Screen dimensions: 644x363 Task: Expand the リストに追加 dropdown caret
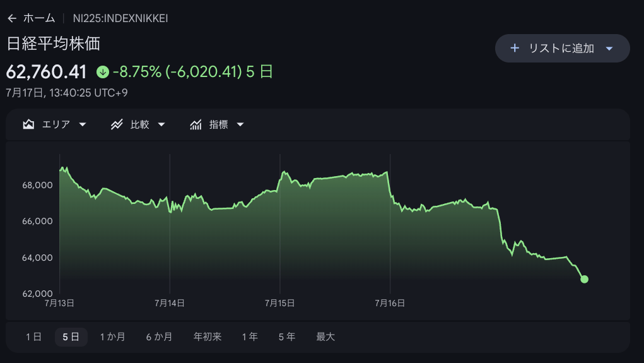609,49
